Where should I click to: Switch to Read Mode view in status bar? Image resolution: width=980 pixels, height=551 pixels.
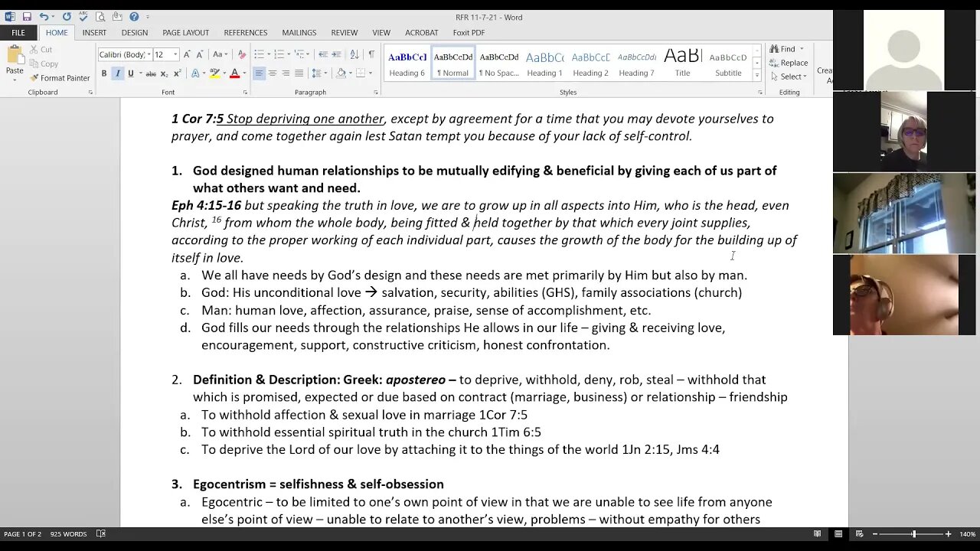tap(817, 534)
